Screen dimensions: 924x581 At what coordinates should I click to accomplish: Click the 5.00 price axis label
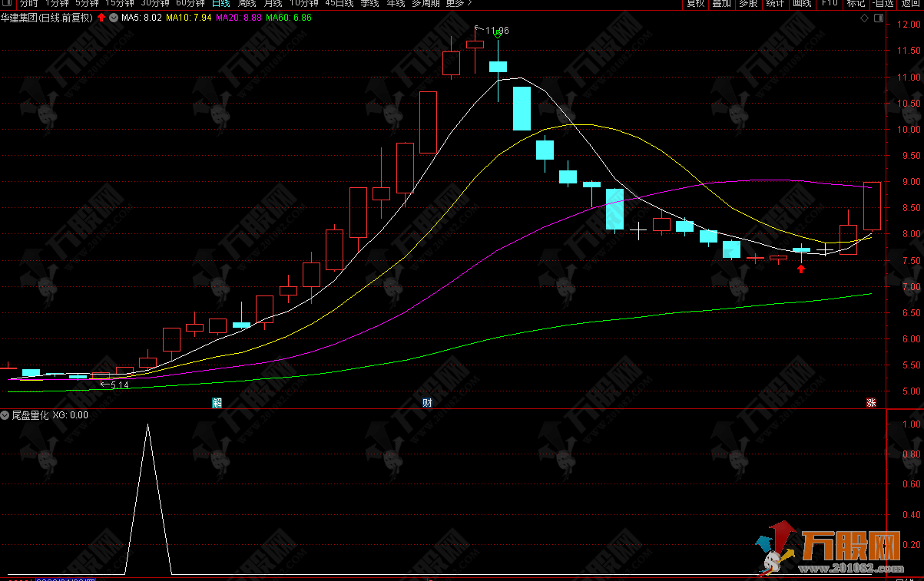[912, 391]
